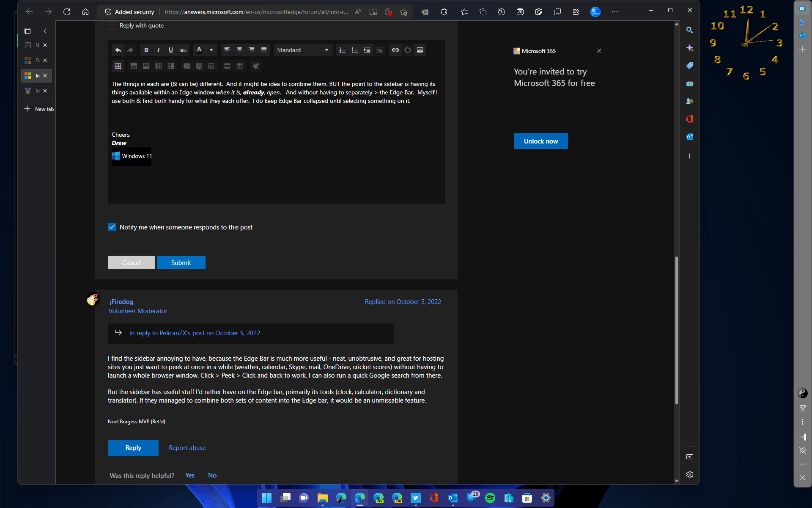Click Unlock now for Microsoft 365

click(541, 141)
